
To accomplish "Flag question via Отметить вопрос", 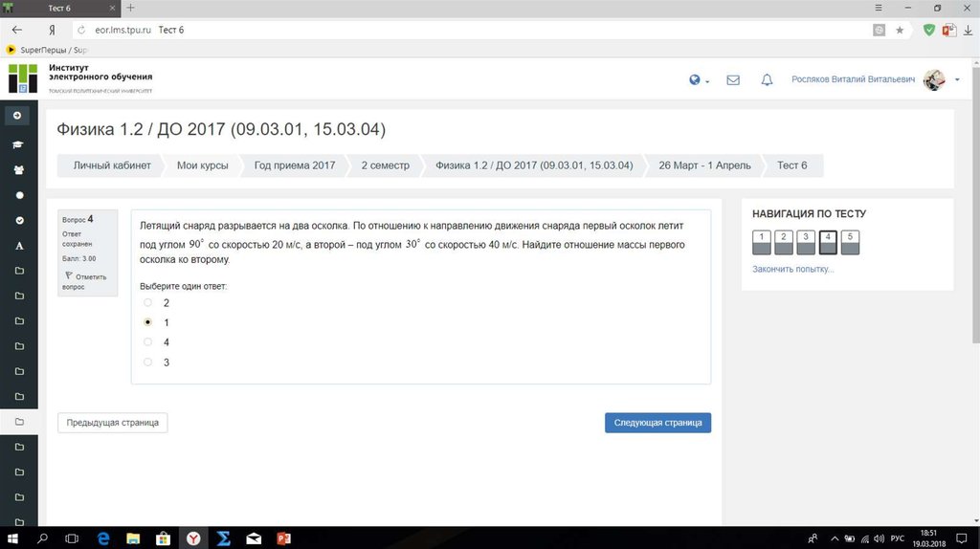I will pyautogui.click(x=85, y=281).
